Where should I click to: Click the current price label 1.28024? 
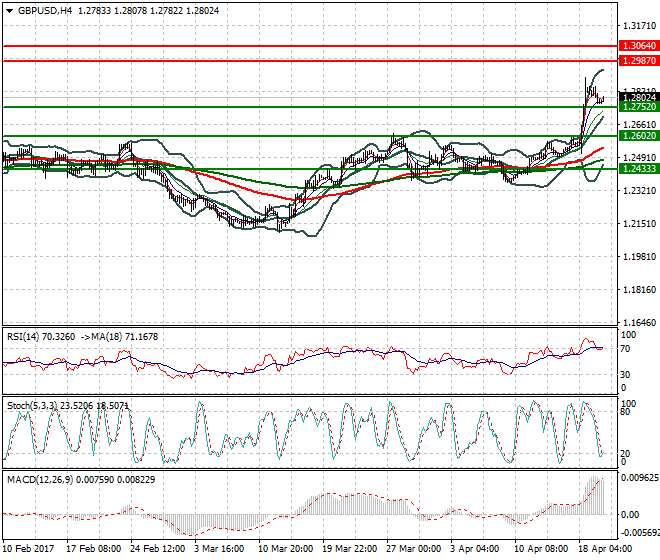pos(639,98)
